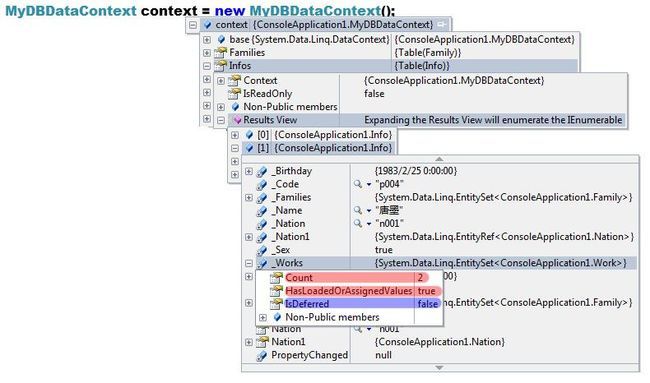Viewport: 650px width, 383px height.
Task: Click the _Birthday field icon
Action: tap(262, 171)
